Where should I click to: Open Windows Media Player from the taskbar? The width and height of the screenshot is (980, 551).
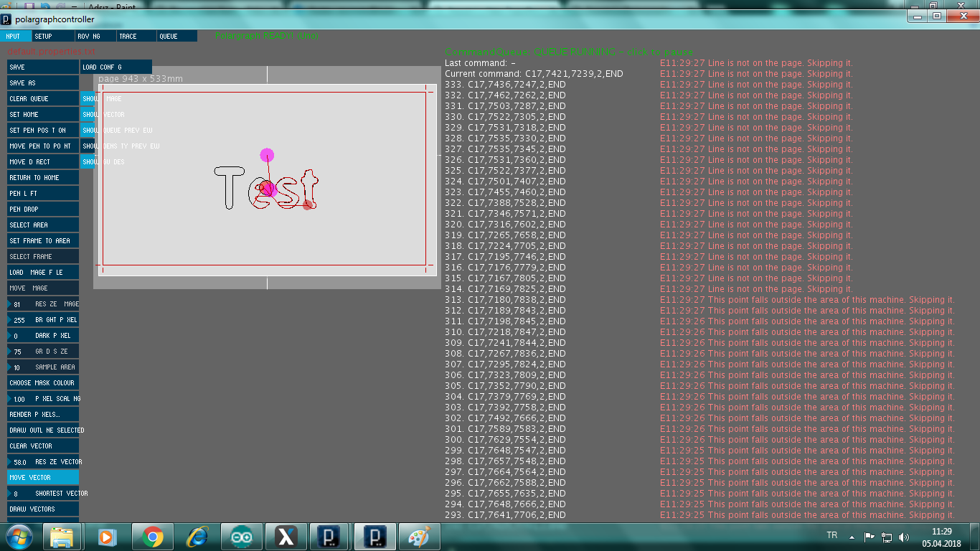[x=108, y=537]
